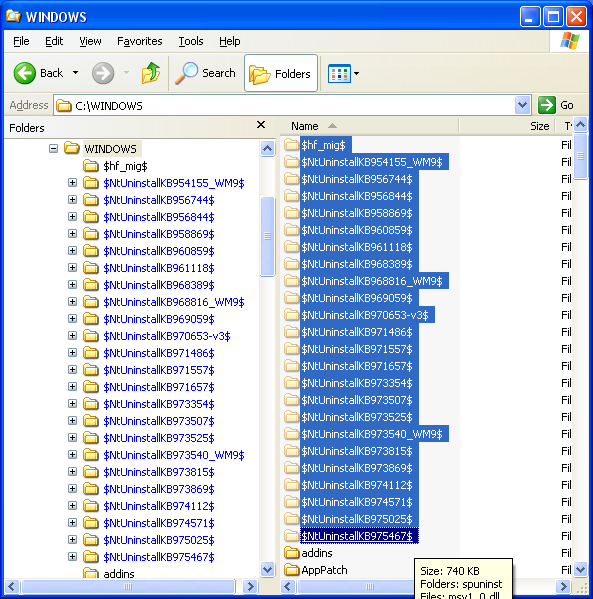Go up one folder level icon
The width and height of the screenshot is (593, 599).
pyautogui.click(x=151, y=73)
